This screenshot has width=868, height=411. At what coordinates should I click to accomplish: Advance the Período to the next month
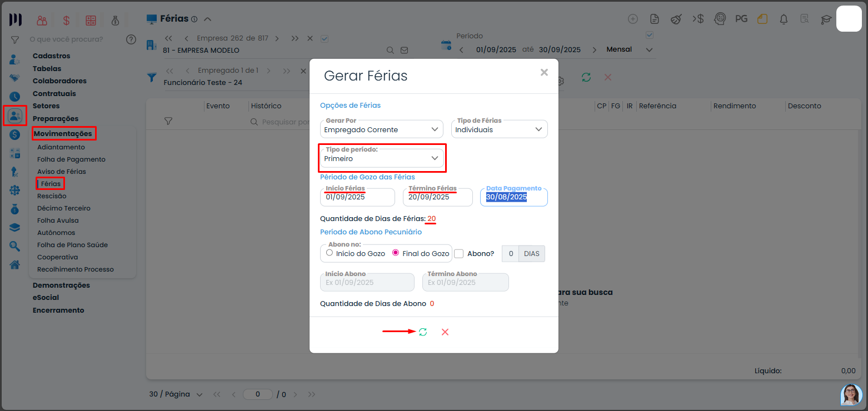(595, 50)
